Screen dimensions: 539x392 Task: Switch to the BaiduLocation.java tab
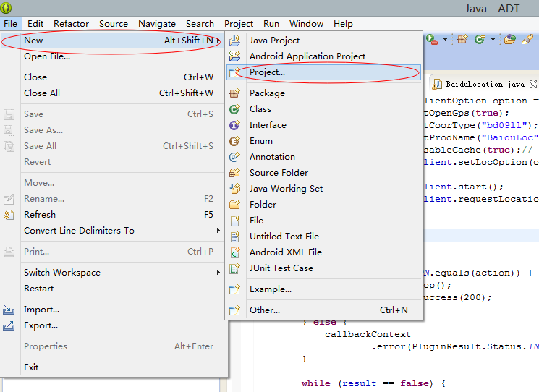click(x=485, y=85)
